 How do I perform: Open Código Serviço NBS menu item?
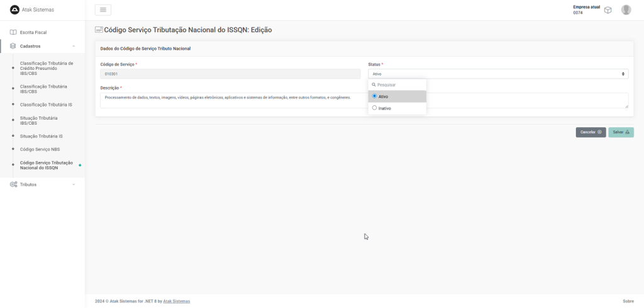click(40, 149)
